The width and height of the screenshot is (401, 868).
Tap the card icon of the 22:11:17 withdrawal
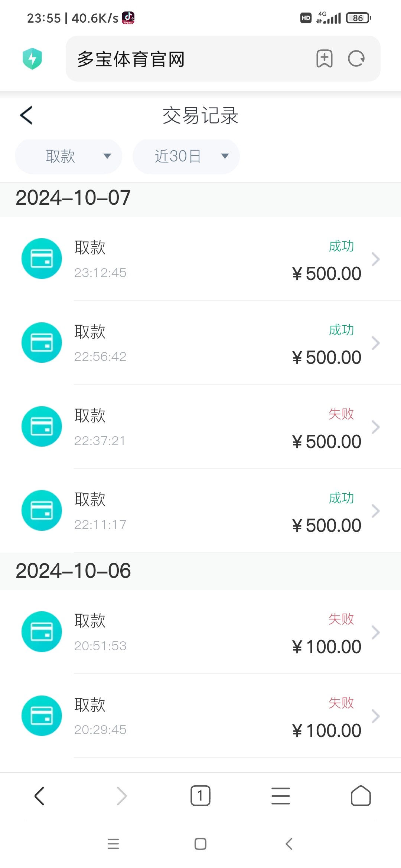pos(42,510)
